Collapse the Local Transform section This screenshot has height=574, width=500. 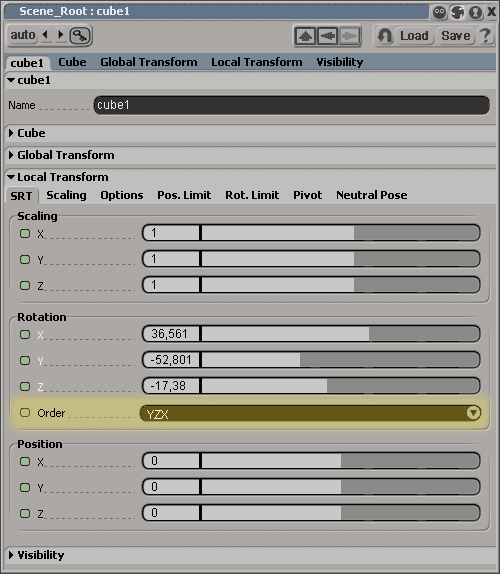[11, 177]
